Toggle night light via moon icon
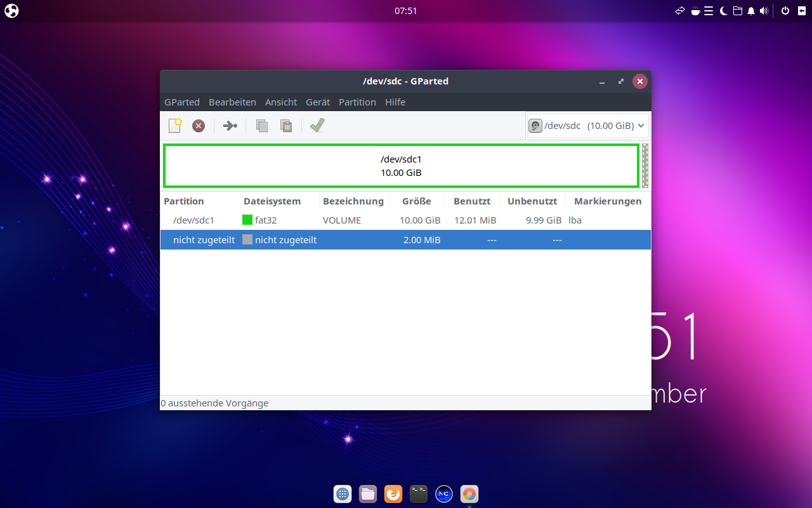 point(723,11)
